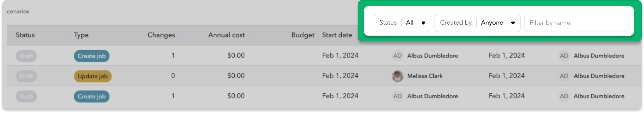Image resolution: width=644 pixels, height=113 pixels.
Task: Sort by the Start date column header
Action: 337,35
